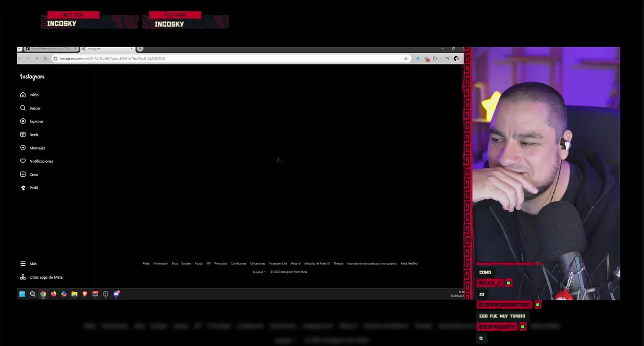Screen dimensions: 644x346
Task: Open File Explorer from the taskbar
Action: pos(75,294)
